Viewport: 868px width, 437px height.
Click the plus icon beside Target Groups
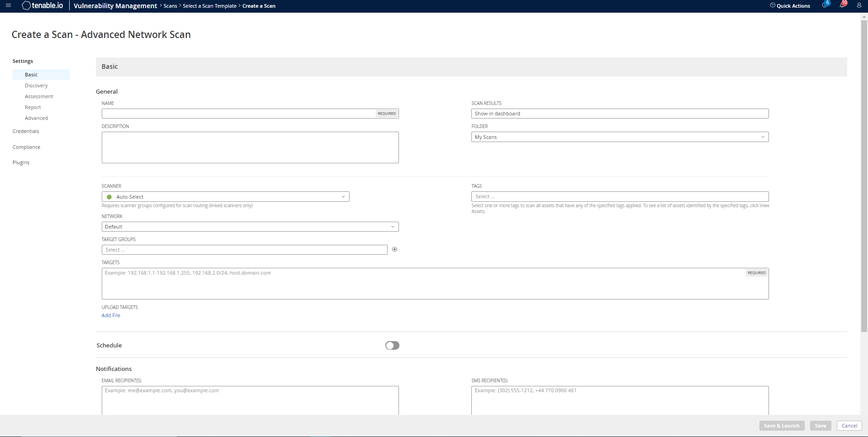click(394, 249)
